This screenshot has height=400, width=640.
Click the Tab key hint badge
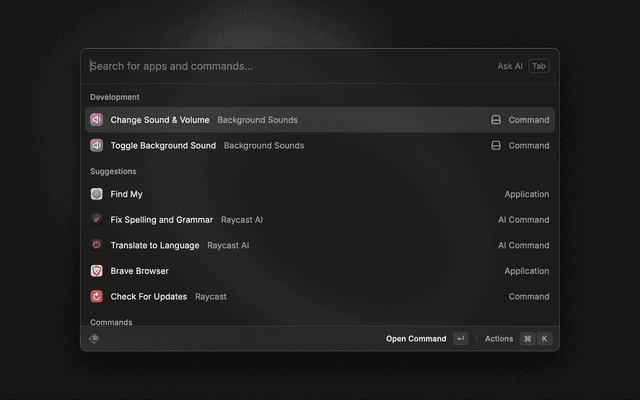(x=539, y=66)
